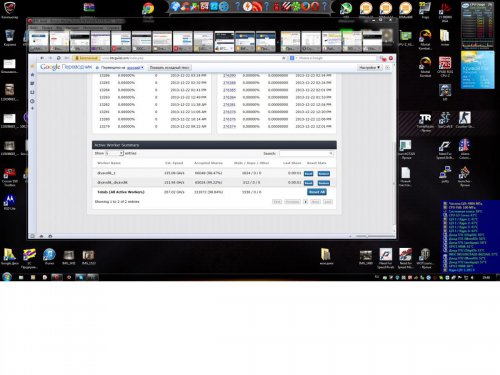This screenshot has height=375, width=500.
Task: Open the translate bar settings dropdown
Action: 369,68
